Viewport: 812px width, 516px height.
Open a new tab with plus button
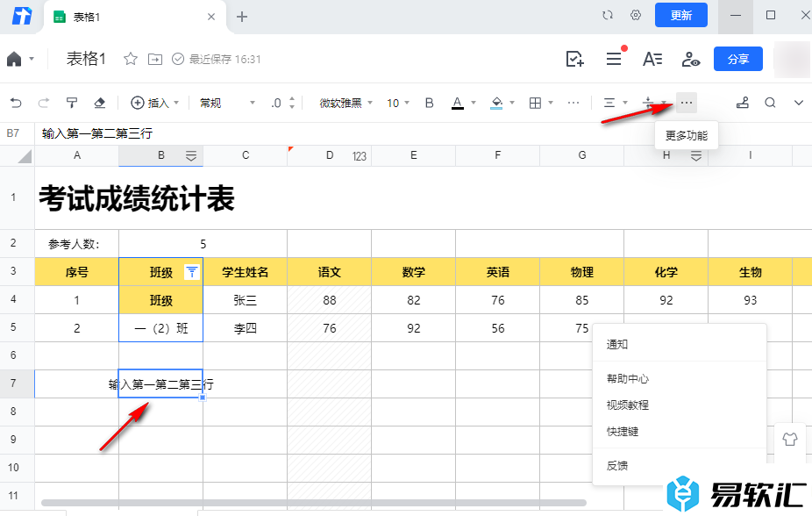(x=242, y=17)
